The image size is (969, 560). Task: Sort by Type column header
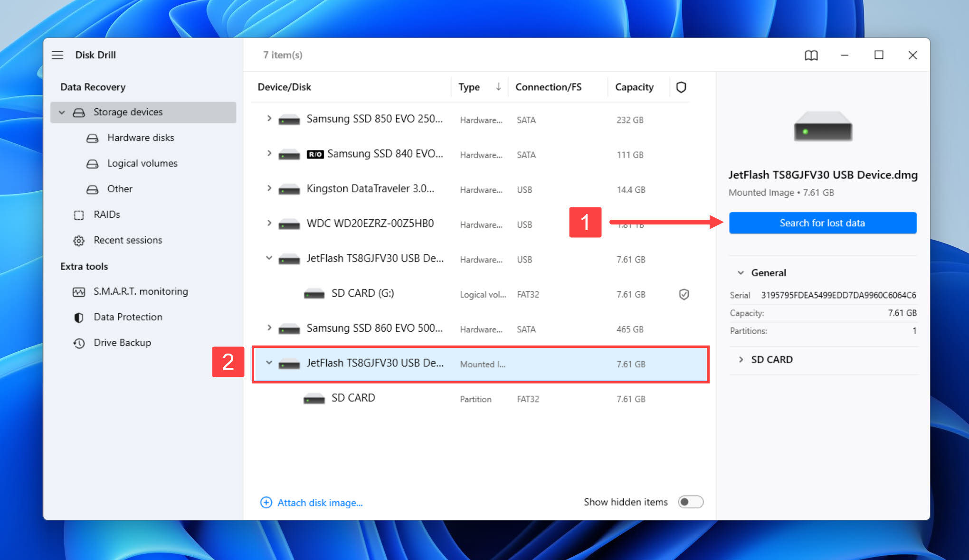tap(469, 87)
